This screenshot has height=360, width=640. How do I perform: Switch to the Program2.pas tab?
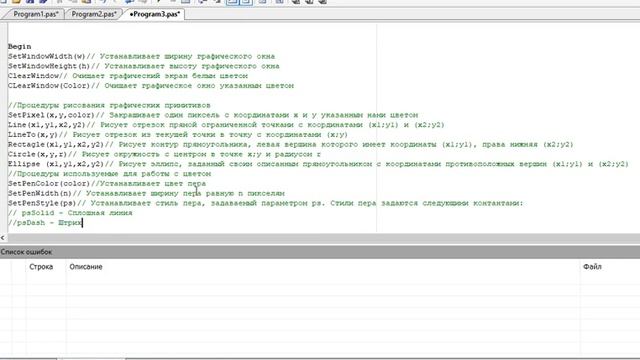(x=94, y=14)
